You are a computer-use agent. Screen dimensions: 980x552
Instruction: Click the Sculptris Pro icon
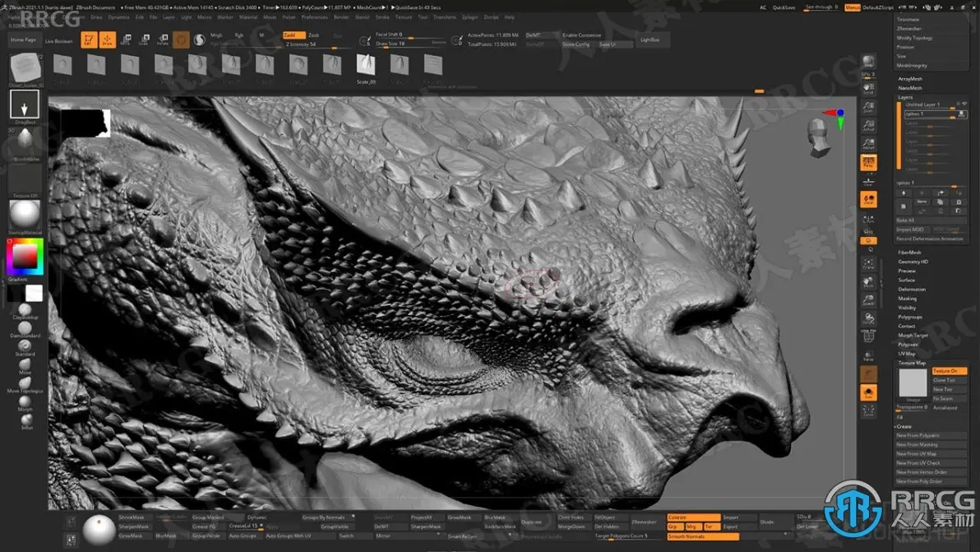coord(200,40)
